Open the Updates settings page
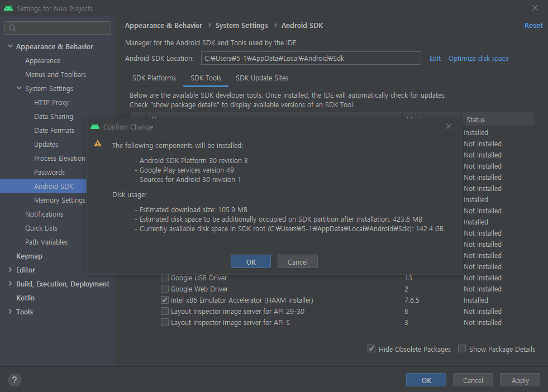Screen dimensions: 548x392 [x=46, y=144]
